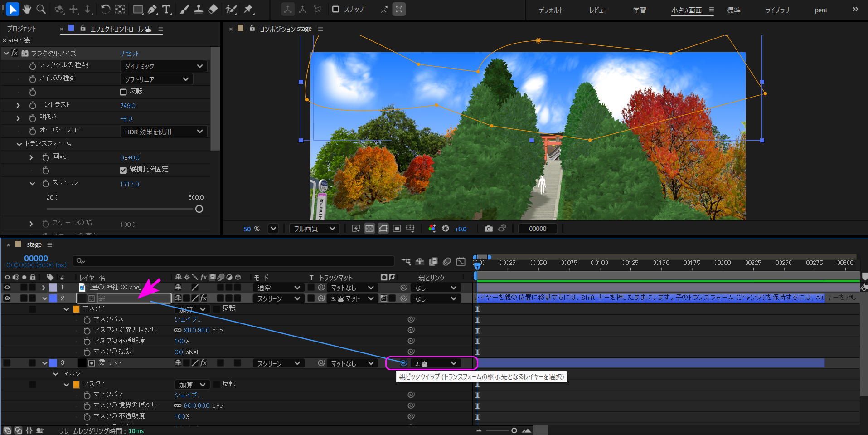Select the Pen tool
Image resolution: width=868 pixels, height=435 pixels.
coord(153,9)
